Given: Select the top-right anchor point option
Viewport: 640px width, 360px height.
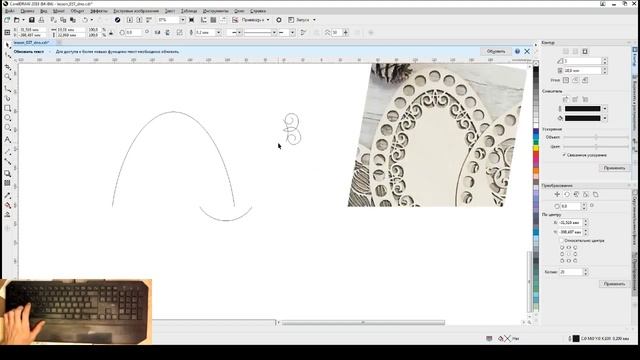Looking at the screenshot, I should point(575,248).
